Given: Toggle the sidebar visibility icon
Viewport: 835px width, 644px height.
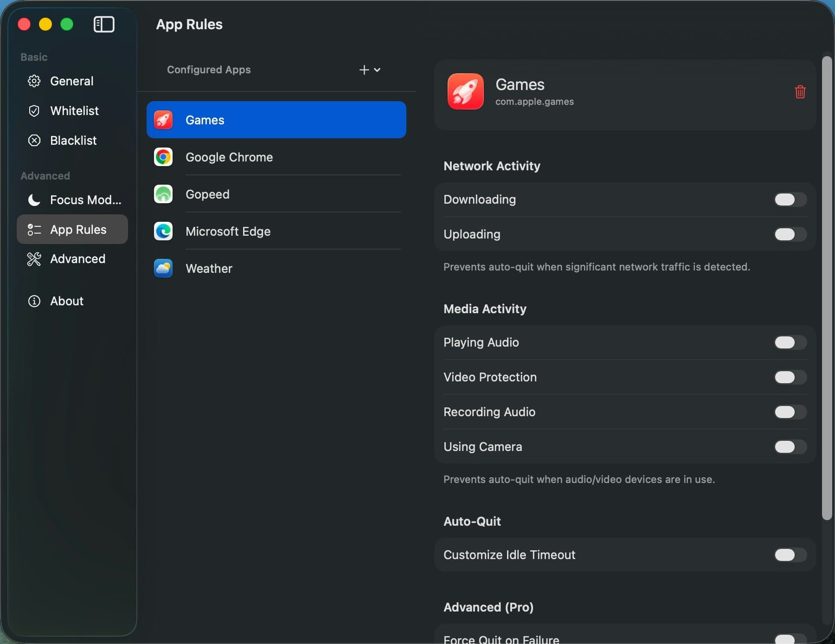Looking at the screenshot, I should (x=104, y=24).
